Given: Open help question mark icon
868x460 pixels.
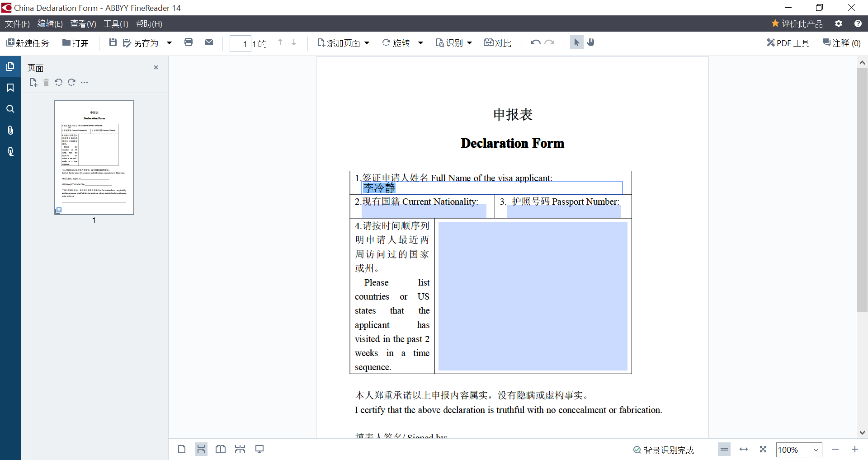Looking at the screenshot, I should pyautogui.click(x=858, y=23).
